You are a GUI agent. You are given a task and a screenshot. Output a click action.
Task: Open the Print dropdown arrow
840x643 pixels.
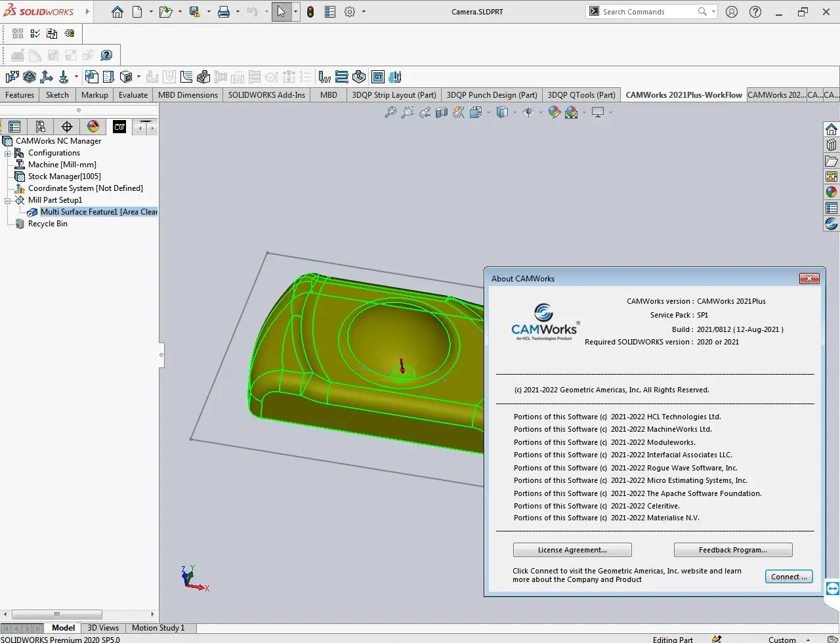pos(238,12)
